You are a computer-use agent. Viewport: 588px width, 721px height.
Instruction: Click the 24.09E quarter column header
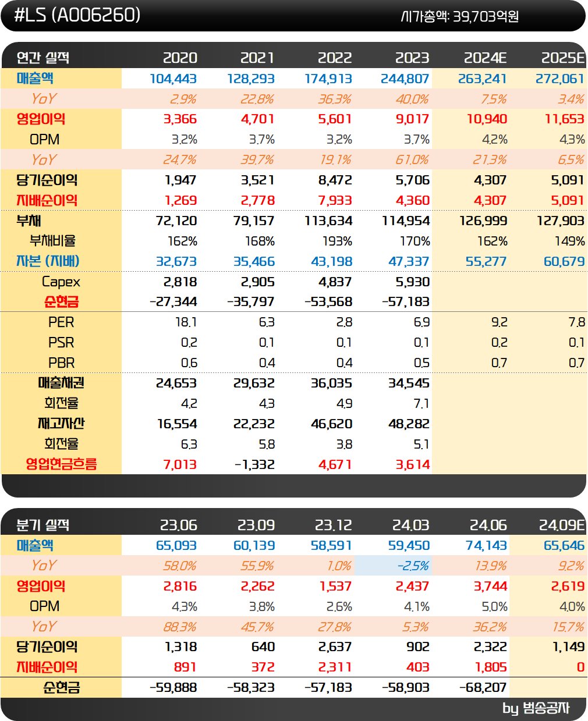coord(562,525)
